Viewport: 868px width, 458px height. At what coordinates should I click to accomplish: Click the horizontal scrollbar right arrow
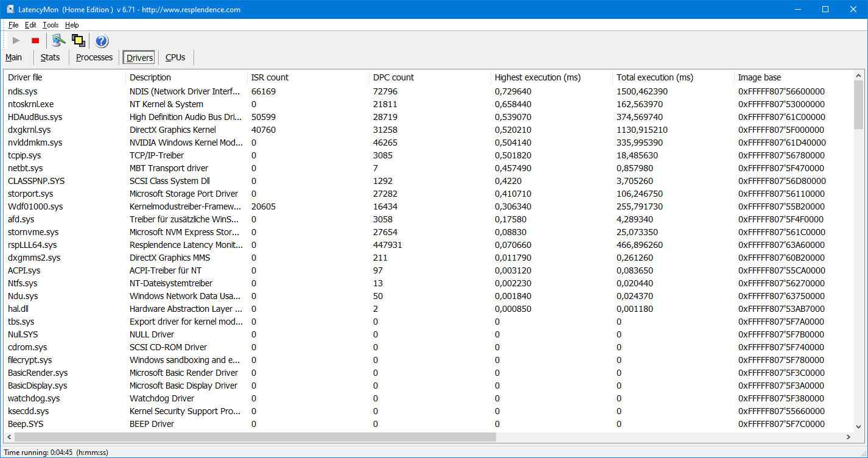click(x=848, y=437)
